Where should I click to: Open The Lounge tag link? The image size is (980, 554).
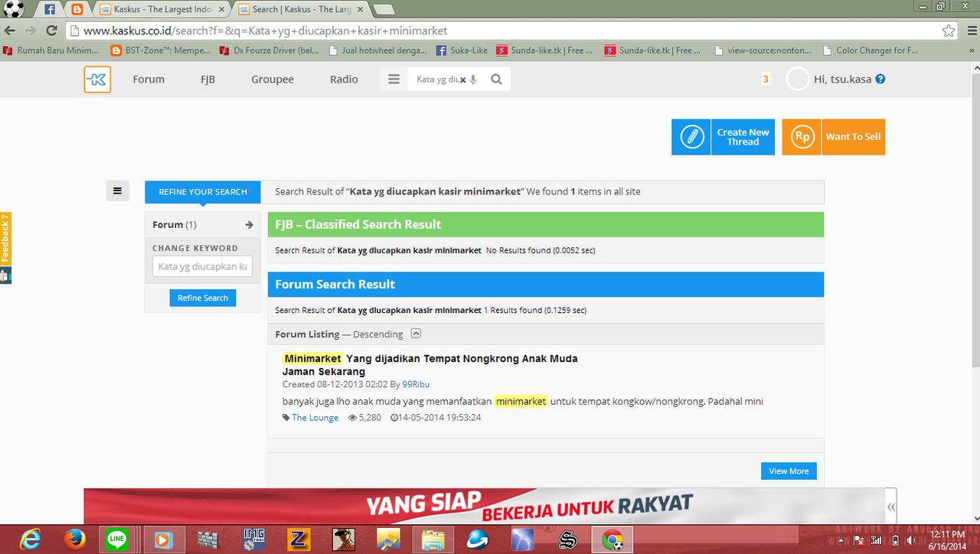click(315, 418)
